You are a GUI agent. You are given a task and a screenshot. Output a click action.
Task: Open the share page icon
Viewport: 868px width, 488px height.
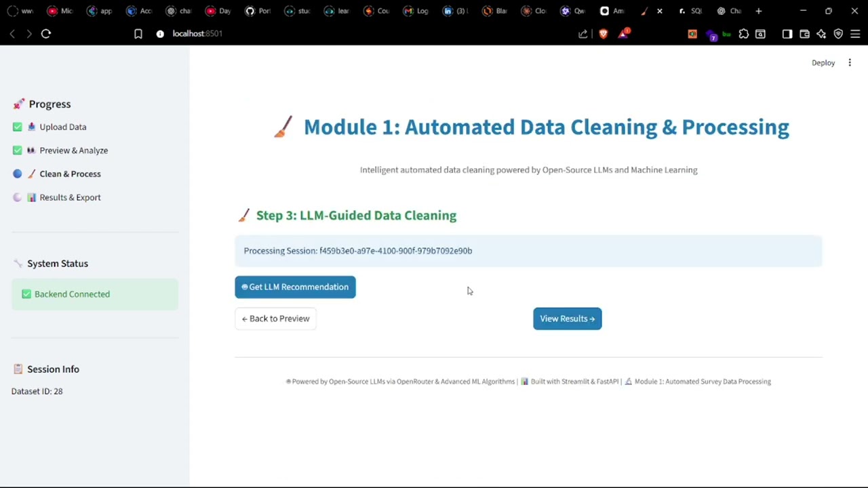pyautogui.click(x=583, y=34)
